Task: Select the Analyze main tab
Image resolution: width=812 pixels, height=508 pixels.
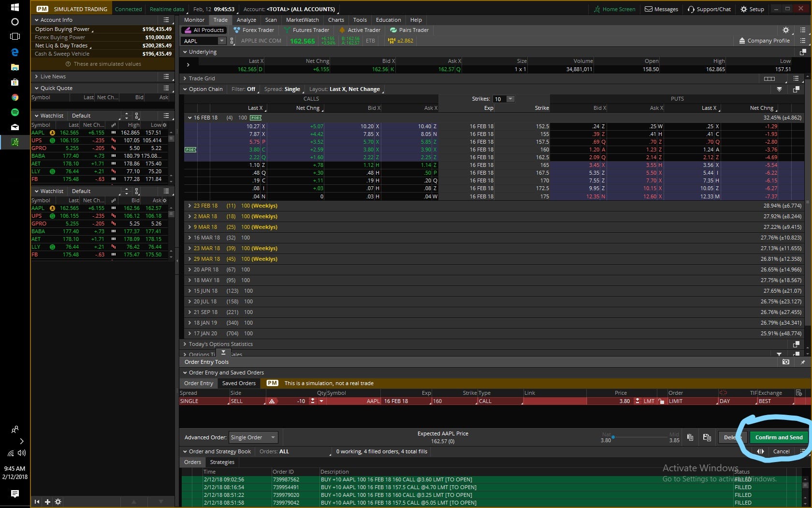Action: [246, 20]
